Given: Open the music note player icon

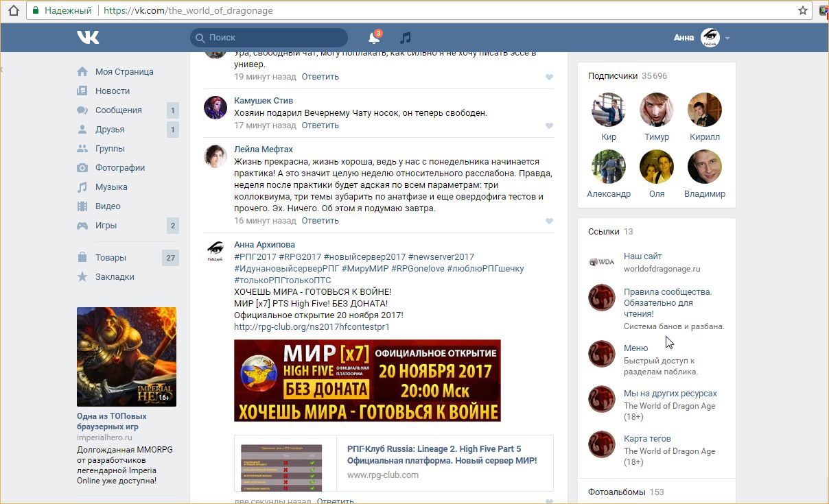Looking at the screenshot, I should tap(406, 38).
